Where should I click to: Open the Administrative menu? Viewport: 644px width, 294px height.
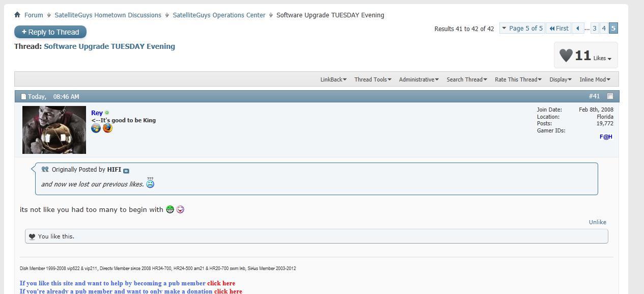pos(418,79)
